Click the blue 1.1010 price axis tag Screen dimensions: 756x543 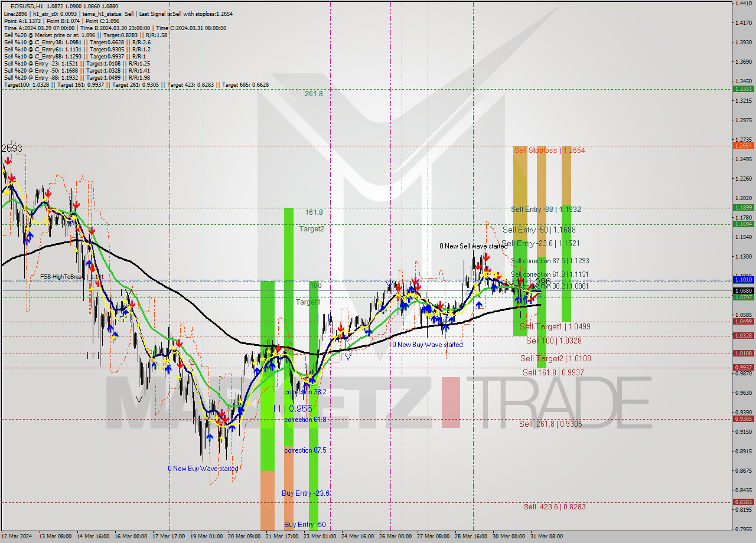coord(743,279)
